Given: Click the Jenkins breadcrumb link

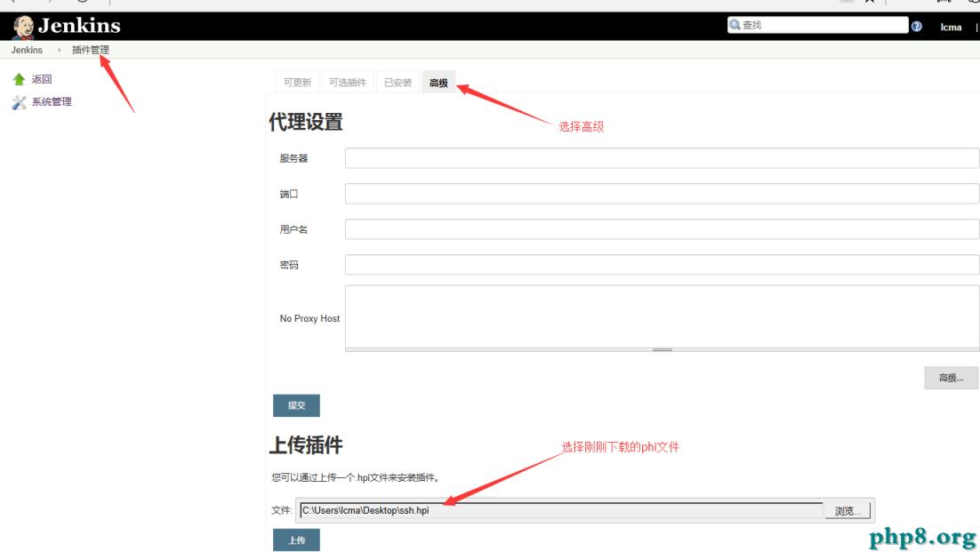Looking at the screenshot, I should pos(25,50).
